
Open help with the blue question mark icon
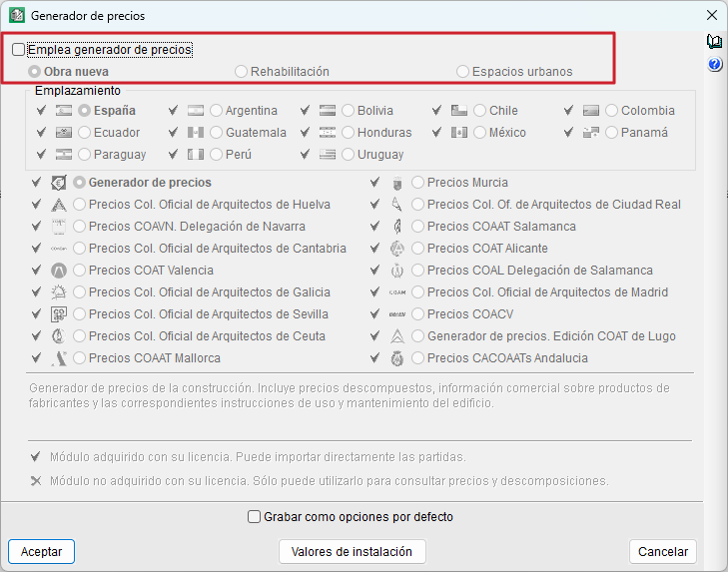pos(714,65)
